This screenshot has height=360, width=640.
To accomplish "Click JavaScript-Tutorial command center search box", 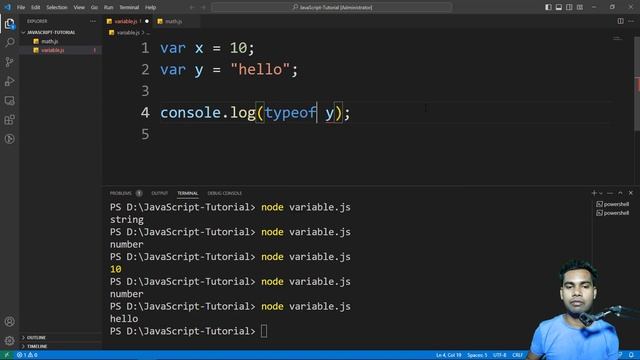I will tap(331, 7).
